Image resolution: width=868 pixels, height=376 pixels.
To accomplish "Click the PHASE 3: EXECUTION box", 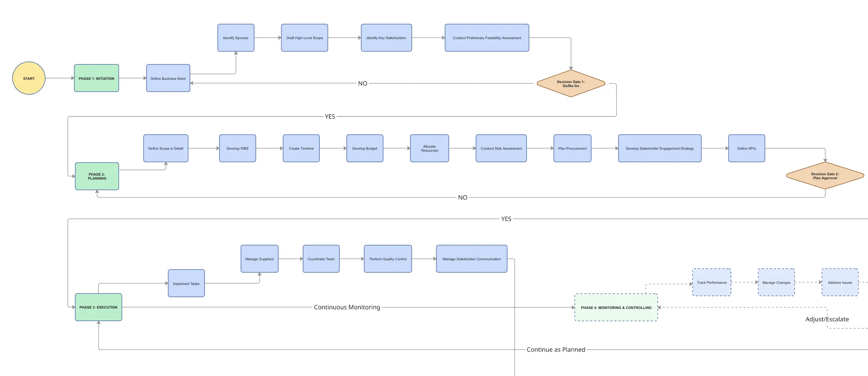I will (x=98, y=307).
